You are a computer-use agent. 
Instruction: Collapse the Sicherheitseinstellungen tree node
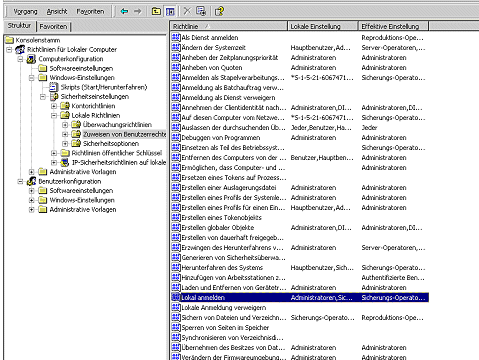coord(43,97)
